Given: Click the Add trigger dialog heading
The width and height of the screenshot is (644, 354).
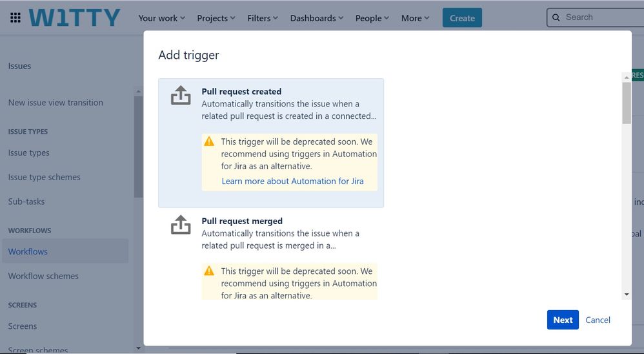Looking at the screenshot, I should pyautogui.click(x=188, y=55).
